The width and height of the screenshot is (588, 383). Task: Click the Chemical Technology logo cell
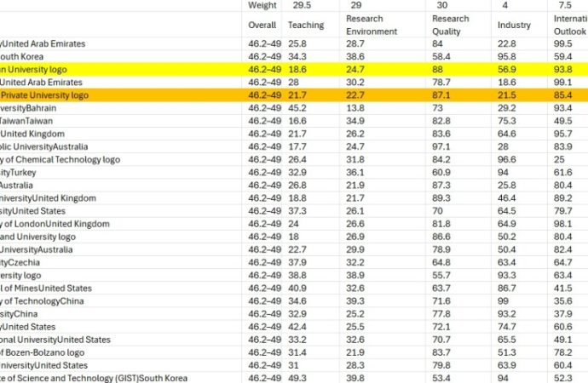[60, 159]
